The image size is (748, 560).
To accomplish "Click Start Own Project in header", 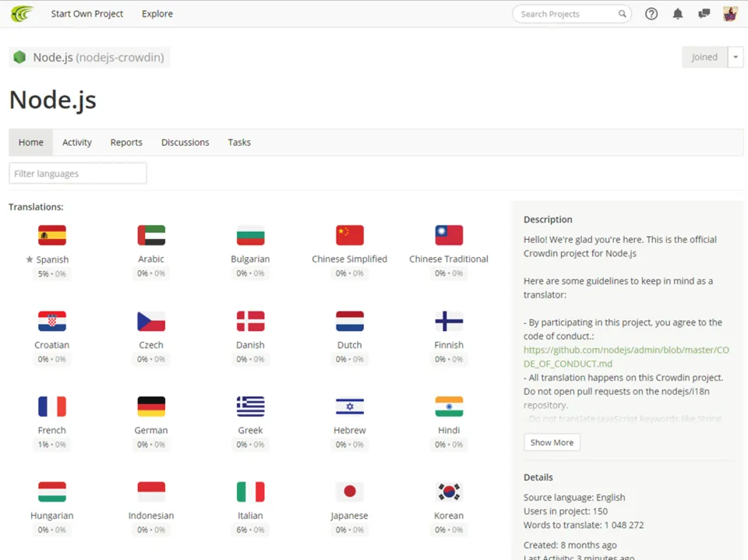I will pyautogui.click(x=86, y=14).
